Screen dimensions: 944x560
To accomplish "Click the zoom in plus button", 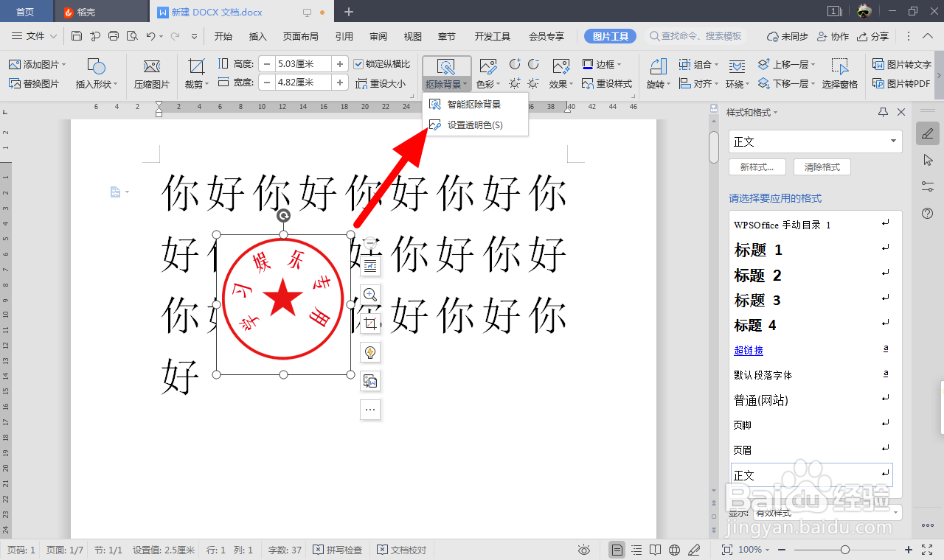I will coord(909,550).
